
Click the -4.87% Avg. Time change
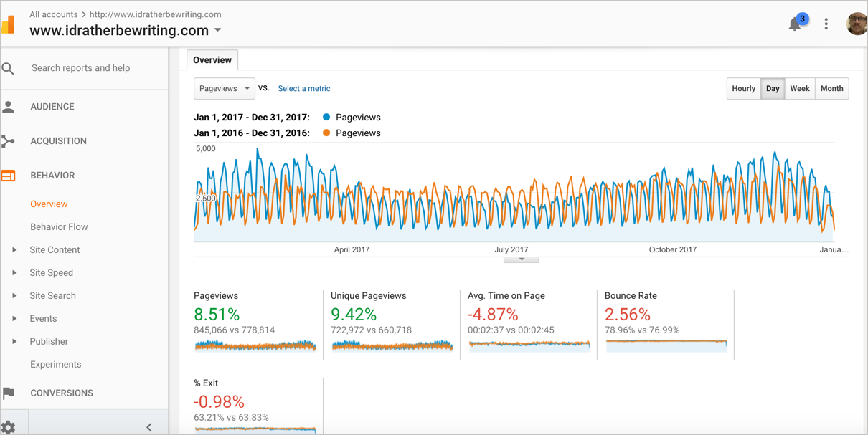click(x=493, y=315)
